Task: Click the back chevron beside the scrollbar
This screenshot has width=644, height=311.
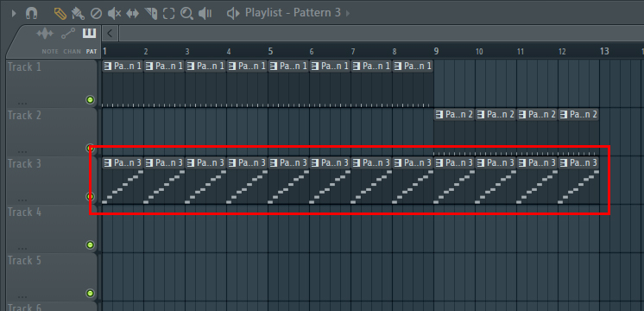Action: click(110, 34)
